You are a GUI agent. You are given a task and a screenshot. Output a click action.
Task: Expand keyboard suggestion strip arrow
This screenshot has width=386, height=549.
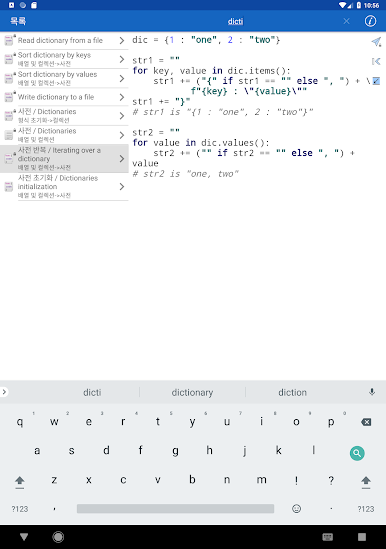4,392
